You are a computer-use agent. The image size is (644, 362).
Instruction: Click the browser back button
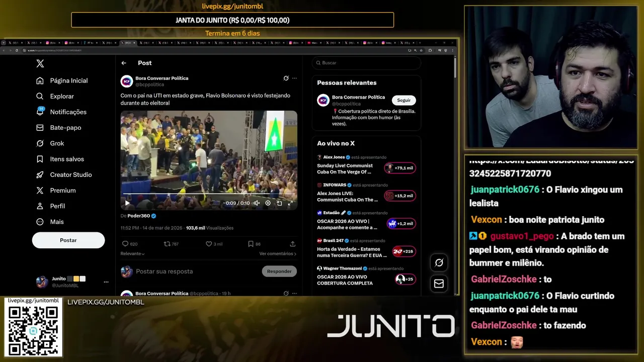click(x=4, y=50)
